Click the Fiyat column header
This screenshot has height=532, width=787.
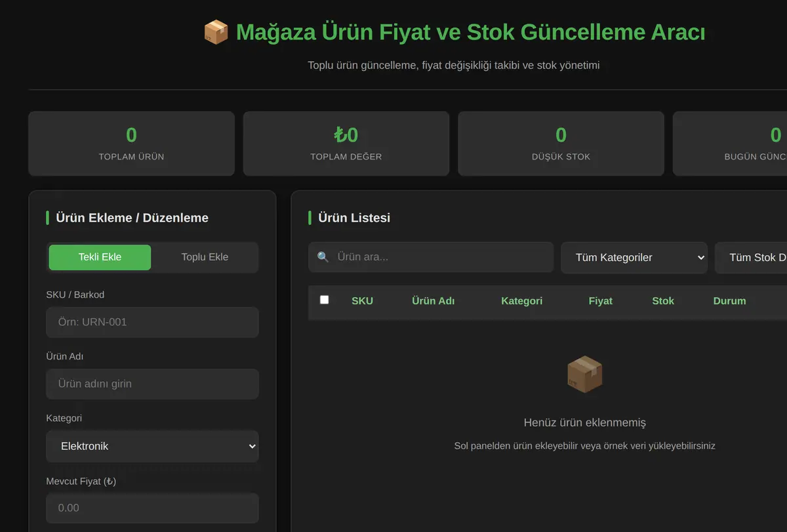600,301
